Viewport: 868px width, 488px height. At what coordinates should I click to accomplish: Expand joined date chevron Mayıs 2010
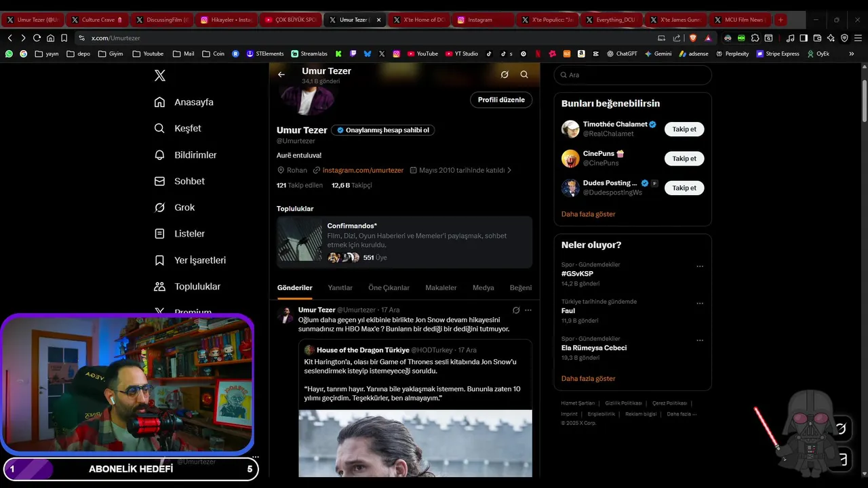509,170
